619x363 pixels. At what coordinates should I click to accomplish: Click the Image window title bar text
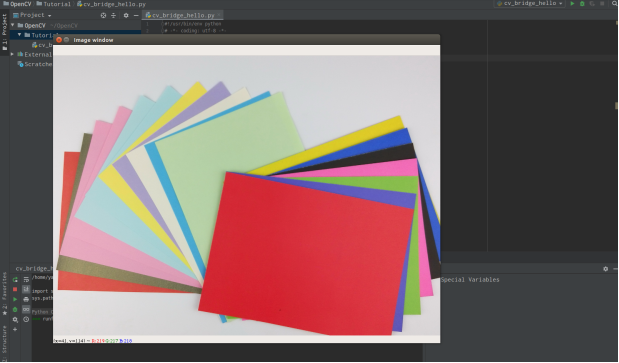point(93,40)
